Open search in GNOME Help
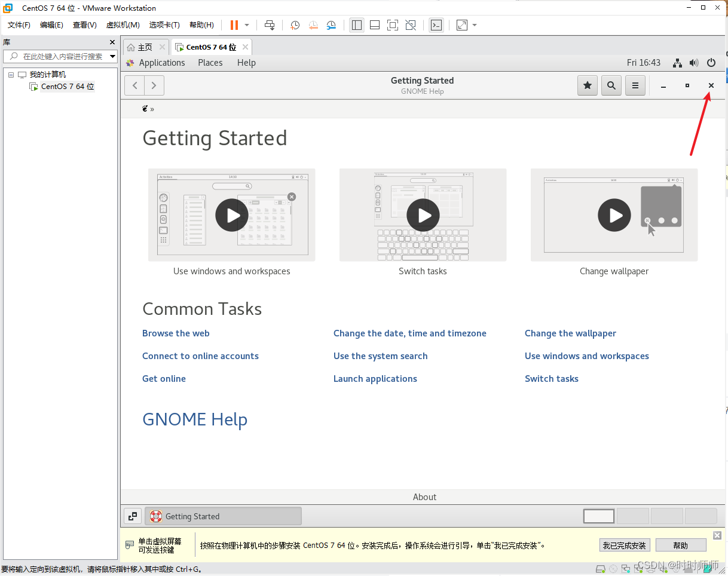The width and height of the screenshot is (728, 576). [x=611, y=85]
